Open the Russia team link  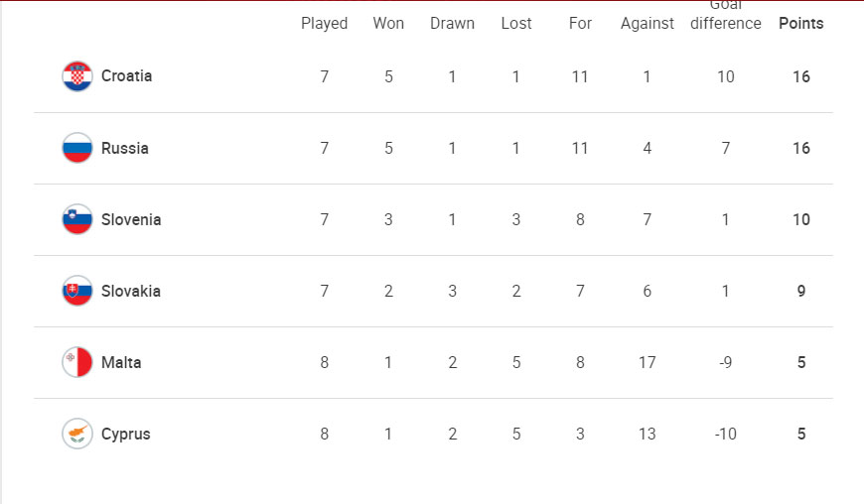point(125,148)
